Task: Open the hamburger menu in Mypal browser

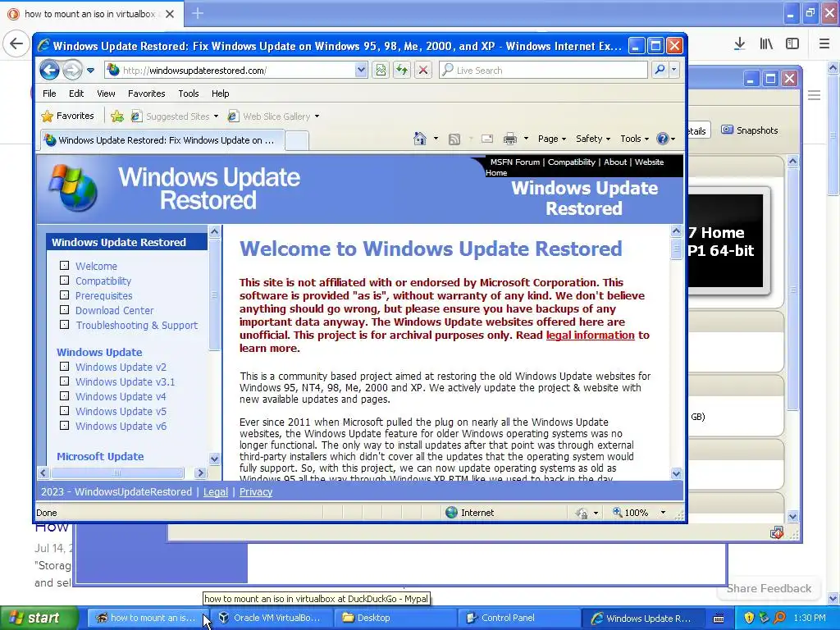Action: (824, 44)
